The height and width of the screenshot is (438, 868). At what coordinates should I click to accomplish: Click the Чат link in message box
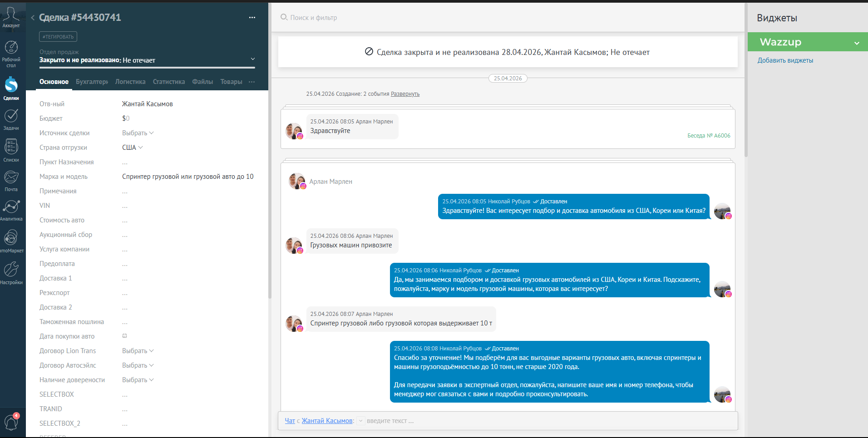(x=290, y=421)
